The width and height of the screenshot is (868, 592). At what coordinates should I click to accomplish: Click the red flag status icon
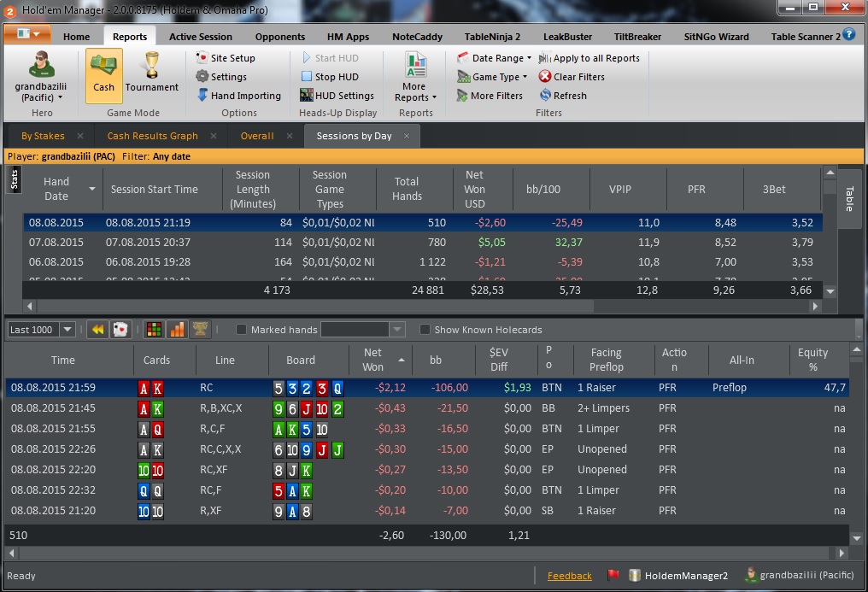pyautogui.click(x=613, y=576)
